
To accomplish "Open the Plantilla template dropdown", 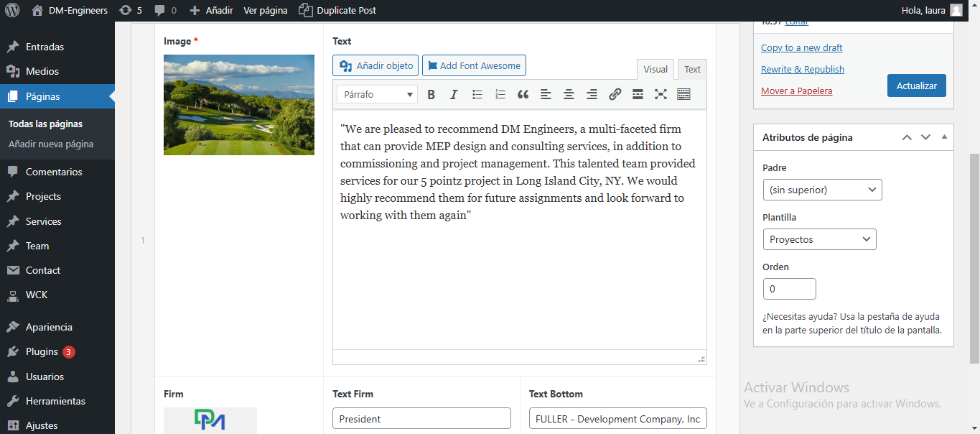I will click(819, 239).
